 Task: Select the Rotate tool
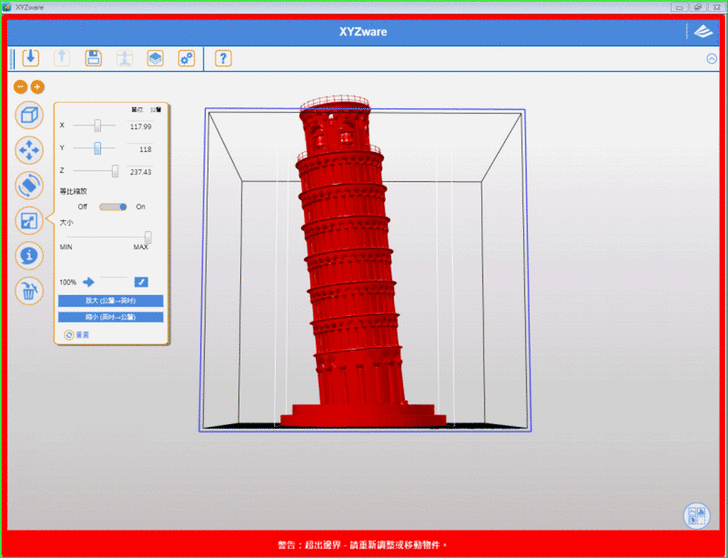coord(30,186)
